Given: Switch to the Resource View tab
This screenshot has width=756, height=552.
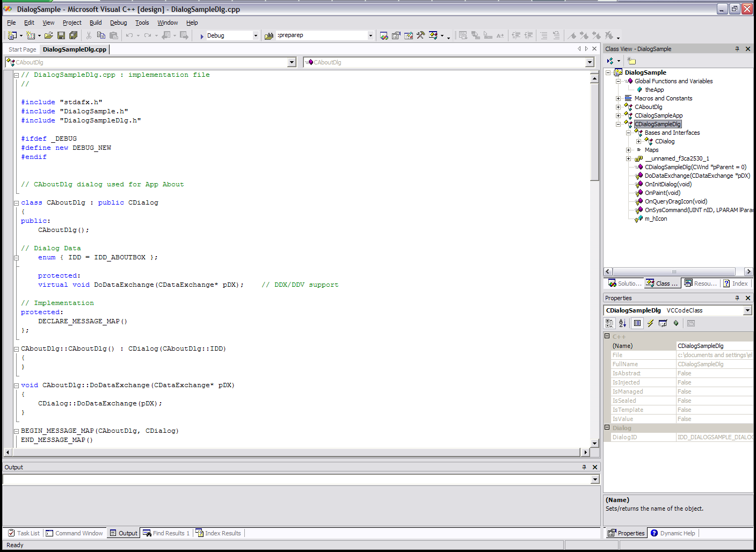Looking at the screenshot, I should [701, 284].
